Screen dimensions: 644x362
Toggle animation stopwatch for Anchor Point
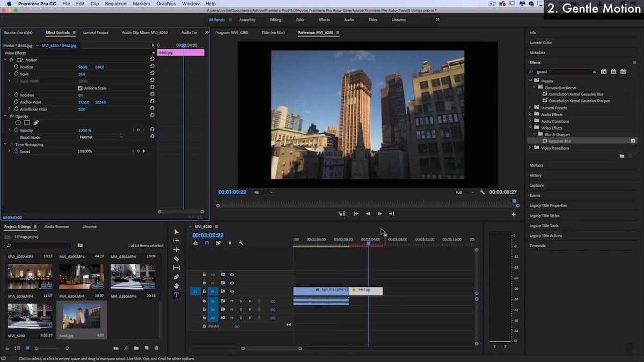(16, 102)
